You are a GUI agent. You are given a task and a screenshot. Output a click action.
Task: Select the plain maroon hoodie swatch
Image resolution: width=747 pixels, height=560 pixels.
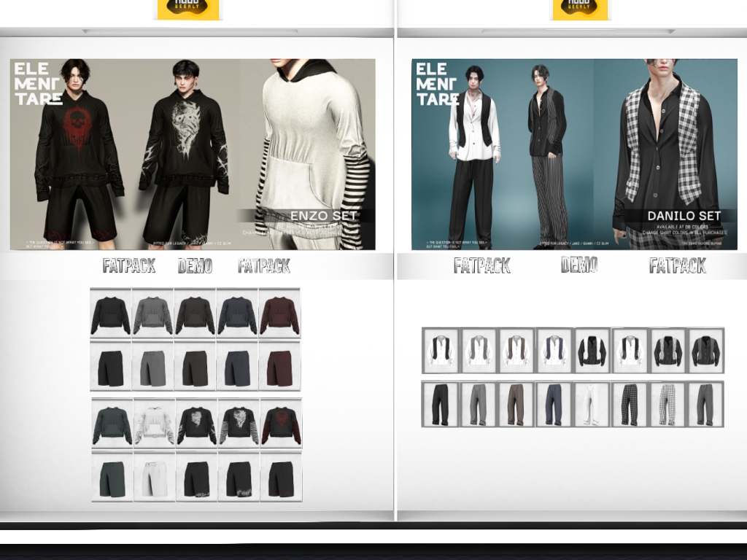(279, 314)
